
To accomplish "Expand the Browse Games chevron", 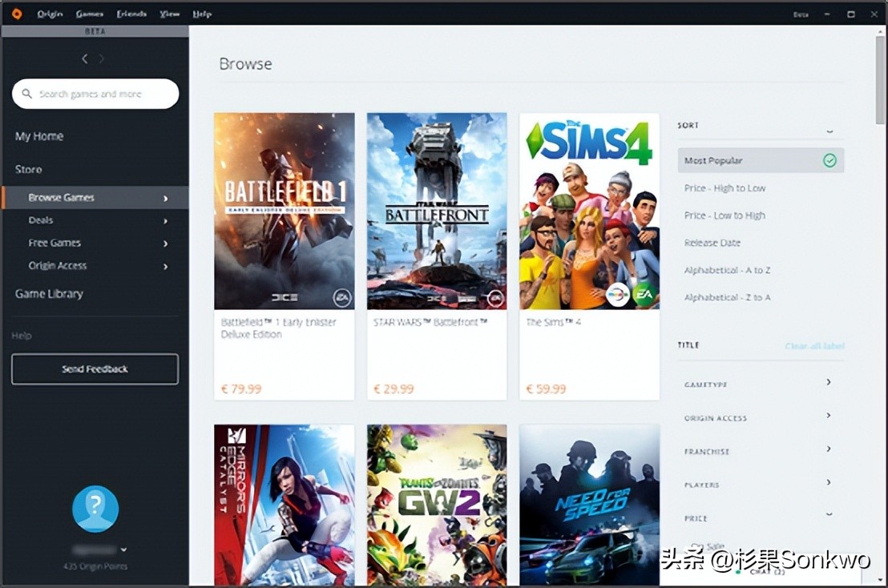I will (165, 198).
